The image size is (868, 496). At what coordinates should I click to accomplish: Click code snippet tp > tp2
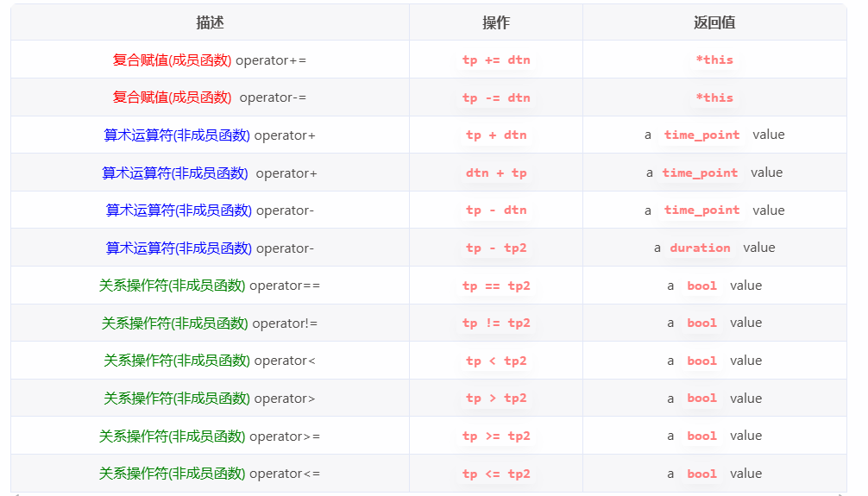pos(496,399)
